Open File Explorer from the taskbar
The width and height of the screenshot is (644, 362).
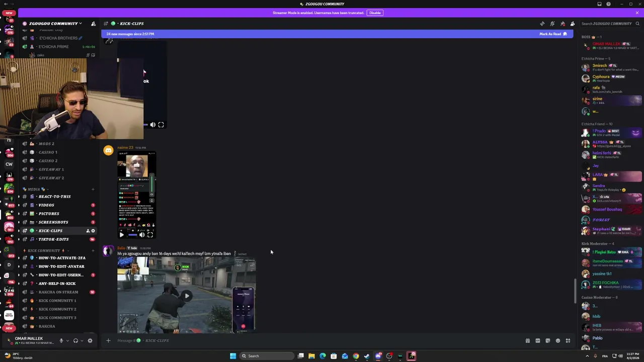click(311, 356)
